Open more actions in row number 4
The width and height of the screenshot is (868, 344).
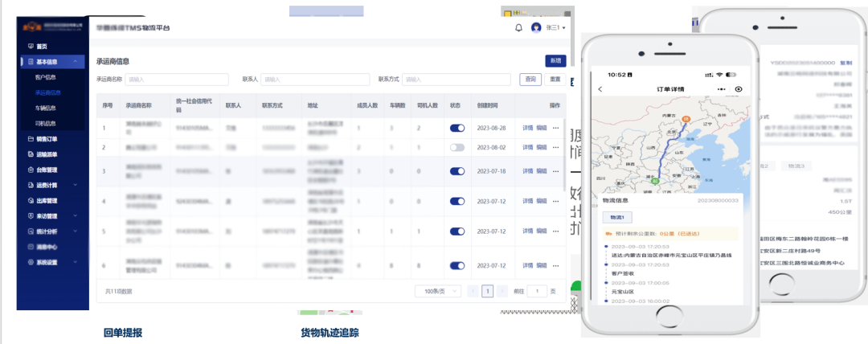tap(556, 201)
